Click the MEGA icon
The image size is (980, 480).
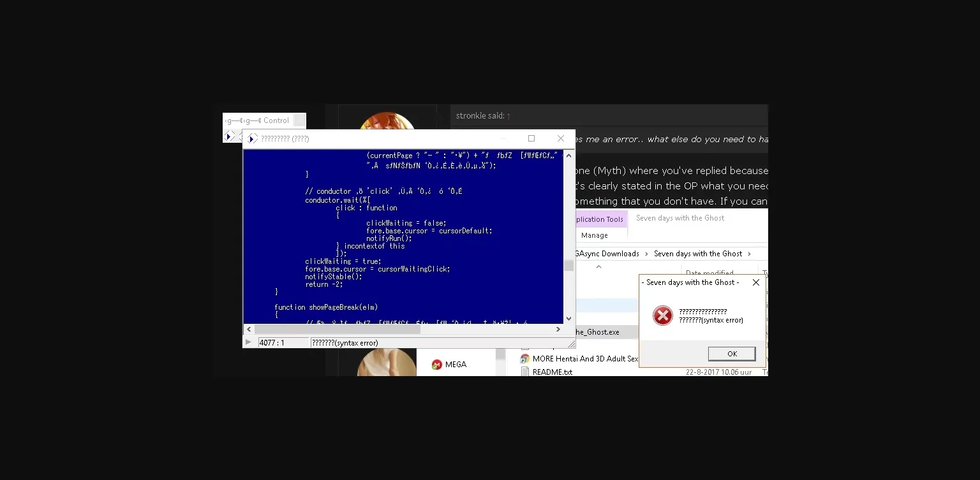[437, 365]
